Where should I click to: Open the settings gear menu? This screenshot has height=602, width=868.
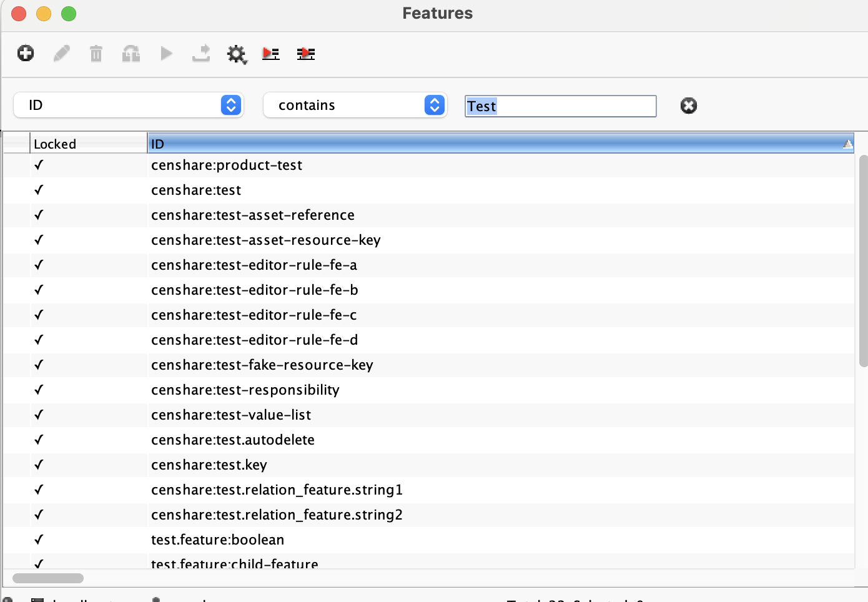(x=236, y=54)
